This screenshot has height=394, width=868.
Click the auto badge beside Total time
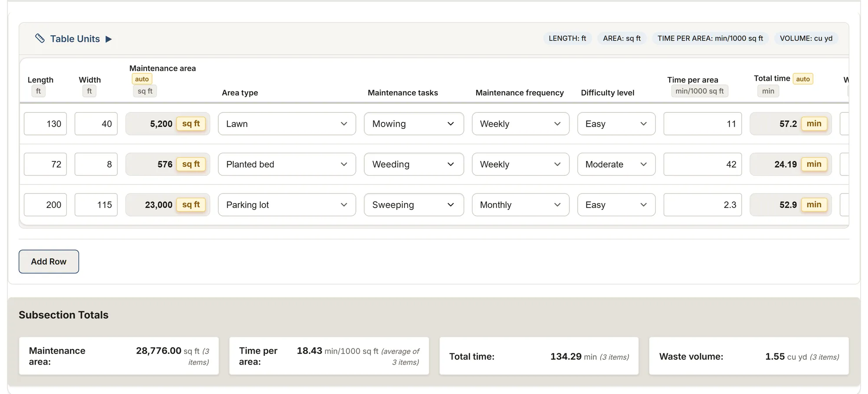click(x=803, y=79)
